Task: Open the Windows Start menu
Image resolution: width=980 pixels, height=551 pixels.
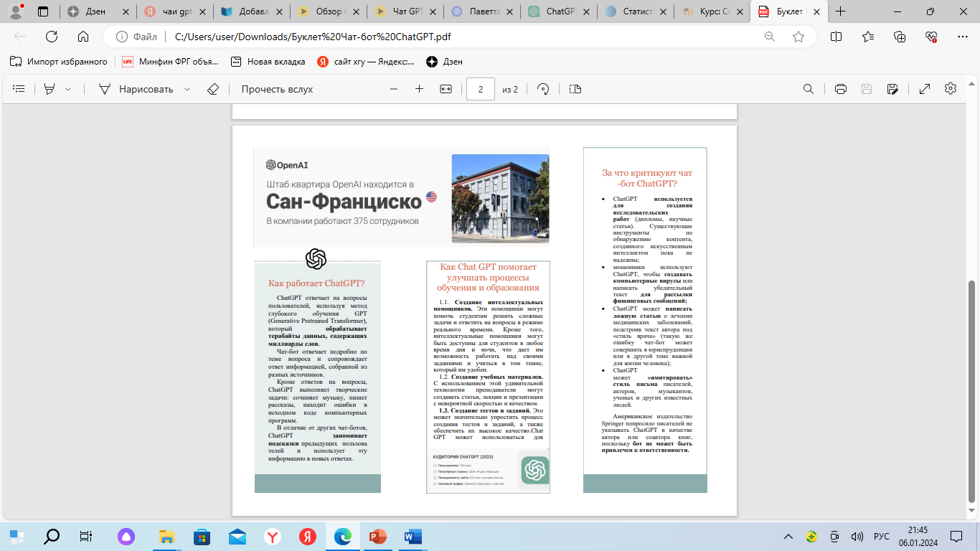Action: coord(17,536)
